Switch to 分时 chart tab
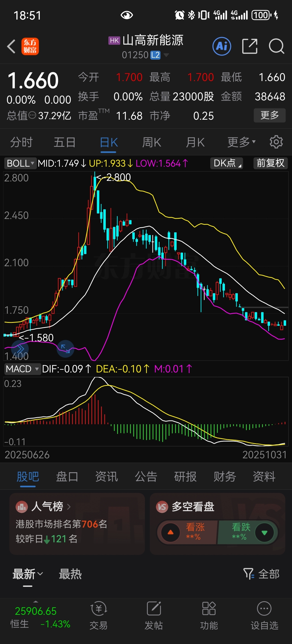This screenshot has width=292, height=644. [x=21, y=142]
